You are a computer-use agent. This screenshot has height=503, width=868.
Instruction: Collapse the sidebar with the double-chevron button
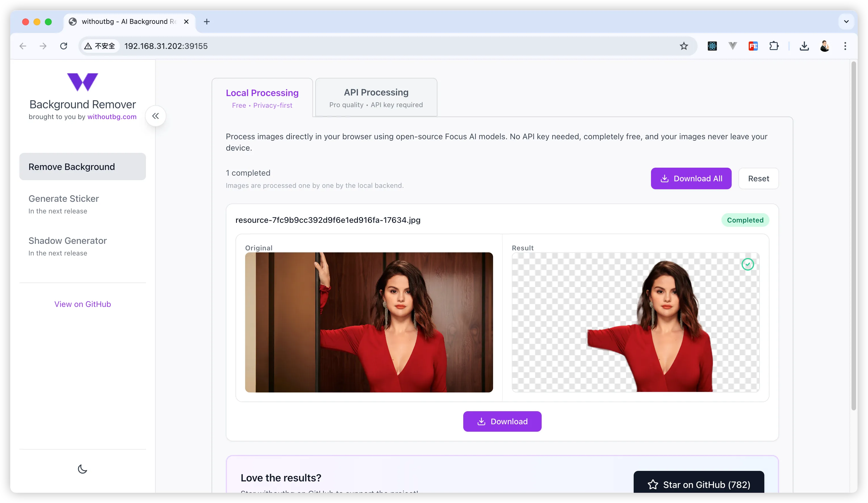point(156,116)
